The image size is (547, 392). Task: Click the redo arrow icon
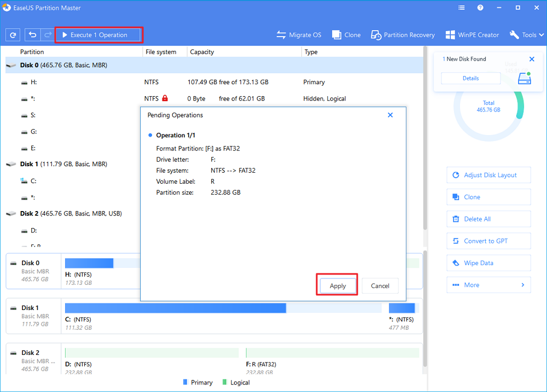coord(47,34)
